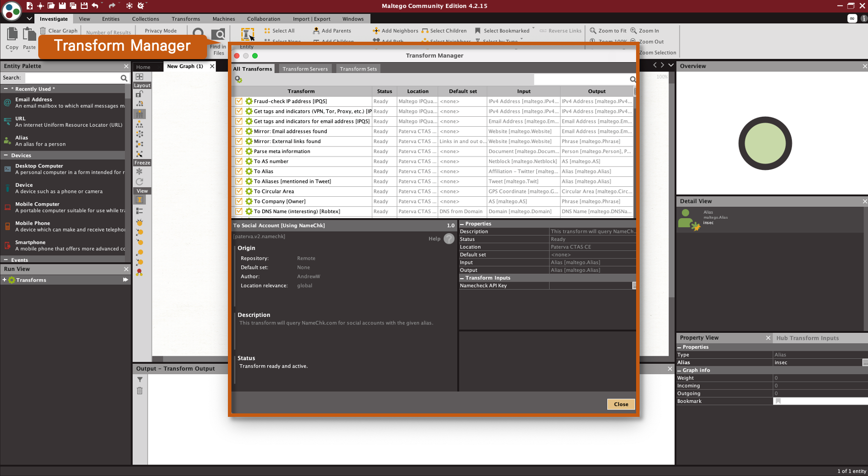
Task: Click the Find in Files icon
Action: [x=218, y=34]
